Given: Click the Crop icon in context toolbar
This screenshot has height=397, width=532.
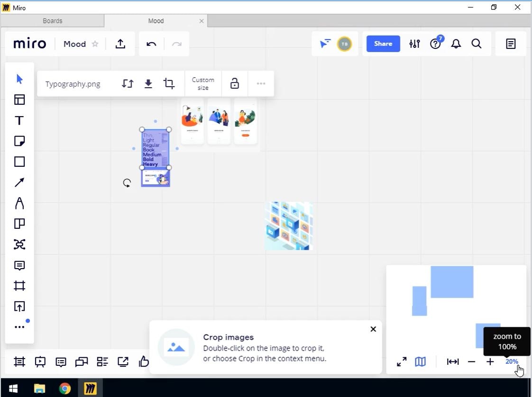Looking at the screenshot, I should pyautogui.click(x=169, y=83).
